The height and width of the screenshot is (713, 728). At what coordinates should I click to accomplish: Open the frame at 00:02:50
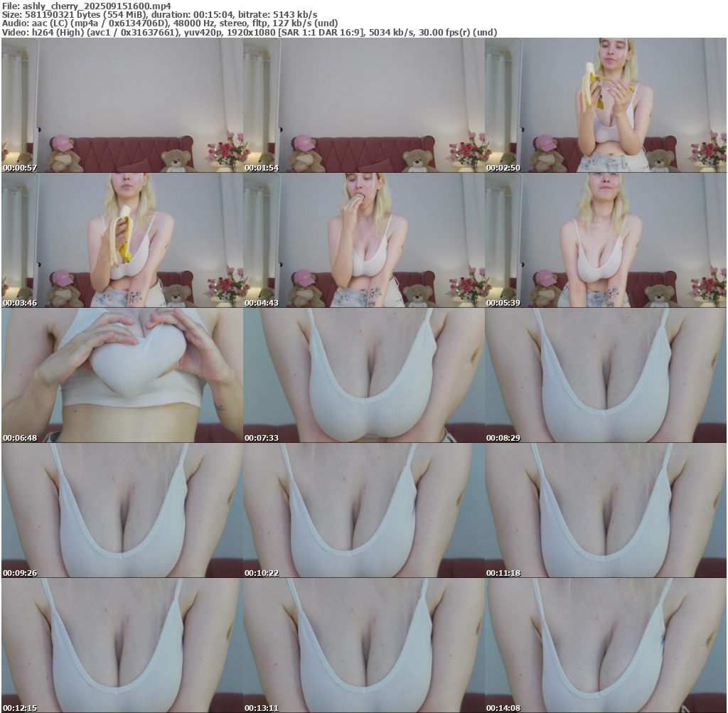click(x=606, y=105)
